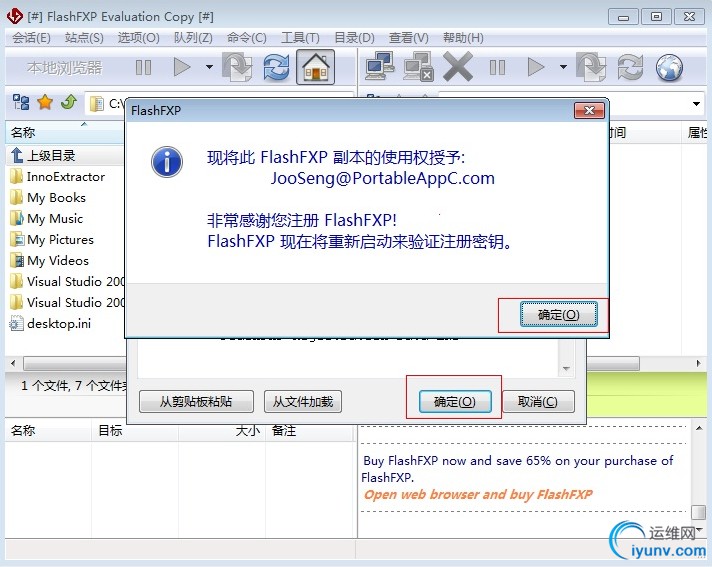Click local transfer queue document icon
Image resolution: width=712 pixels, height=567 pixels.
[237, 67]
